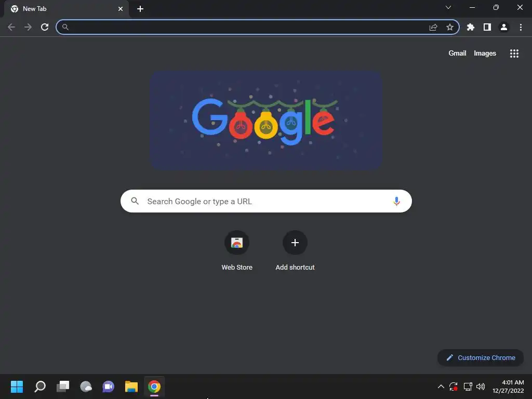The image size is (532, 399).
Task: Click the Google holiday doodle
Action: [x=267, y=121]
